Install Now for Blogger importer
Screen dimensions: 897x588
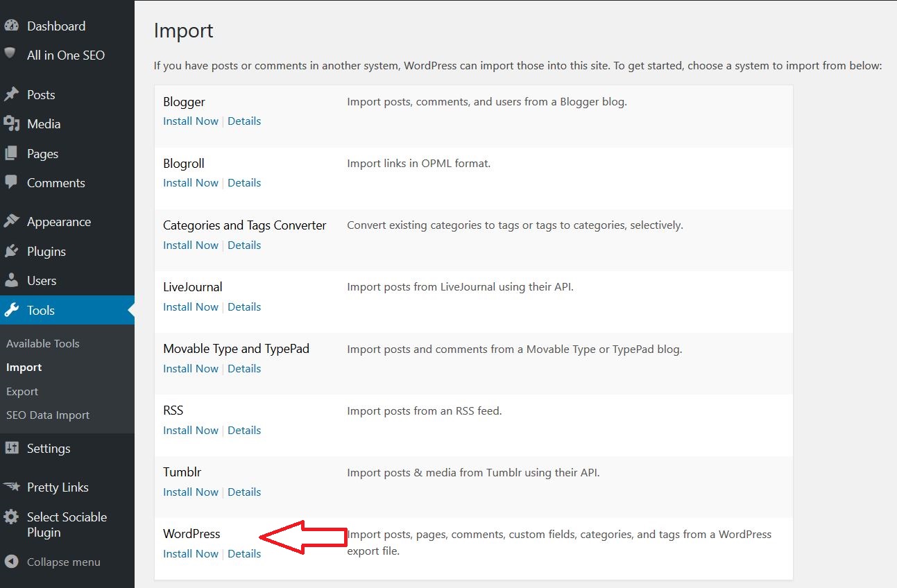[x=191, y=121]
